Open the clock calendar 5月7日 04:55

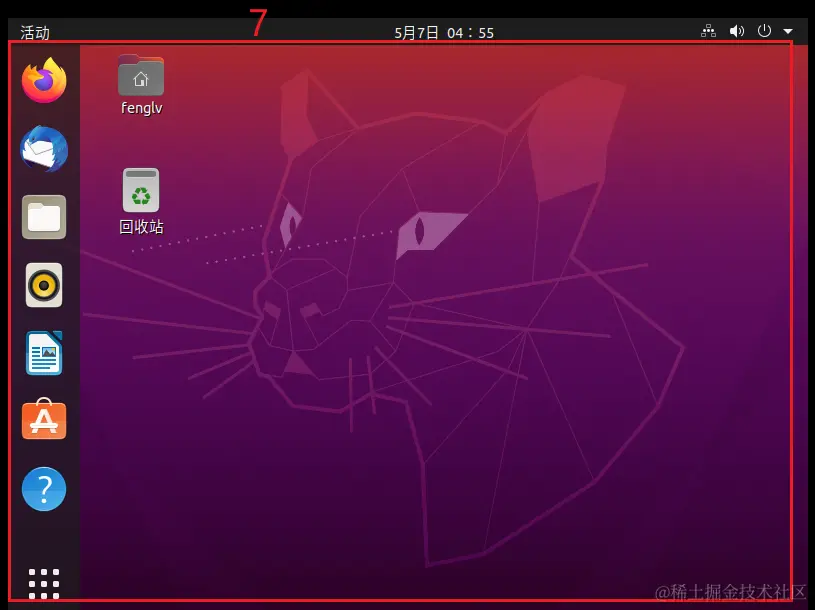444,33
